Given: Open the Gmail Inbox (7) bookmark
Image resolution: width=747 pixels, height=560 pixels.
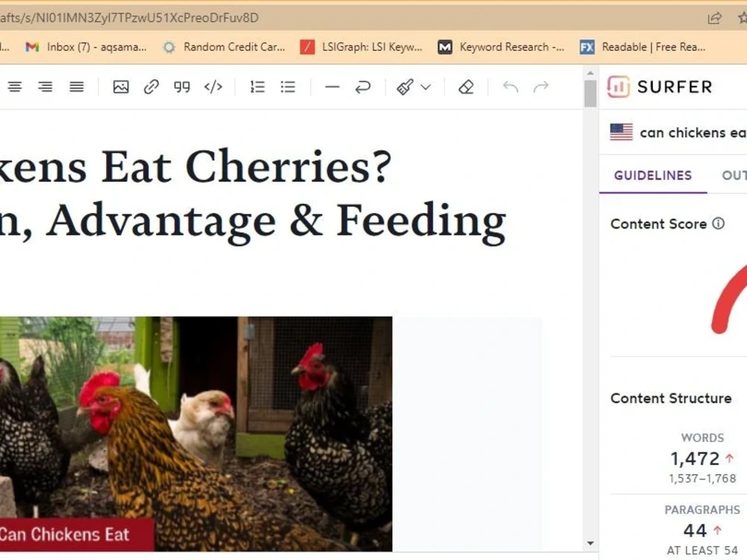Looking at the screenshot, I should pyautogui.click(x=86, y=46).
